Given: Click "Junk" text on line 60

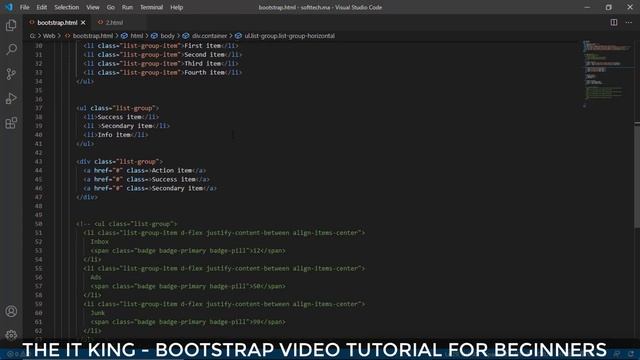Looking at the screenshot, I should tap(98, 313).
